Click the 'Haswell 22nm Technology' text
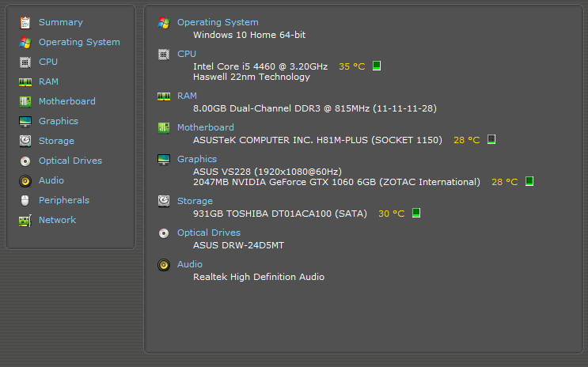Screen dimensions: 588x367 (252, 77)
